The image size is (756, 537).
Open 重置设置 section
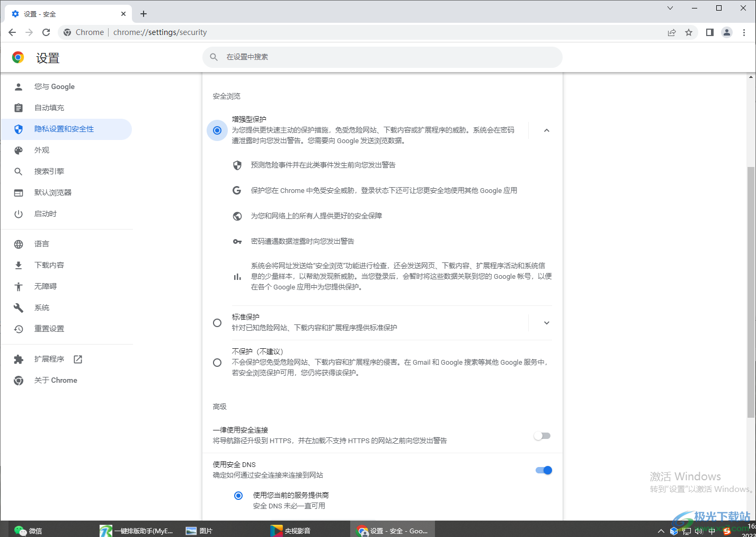point(66,329)
